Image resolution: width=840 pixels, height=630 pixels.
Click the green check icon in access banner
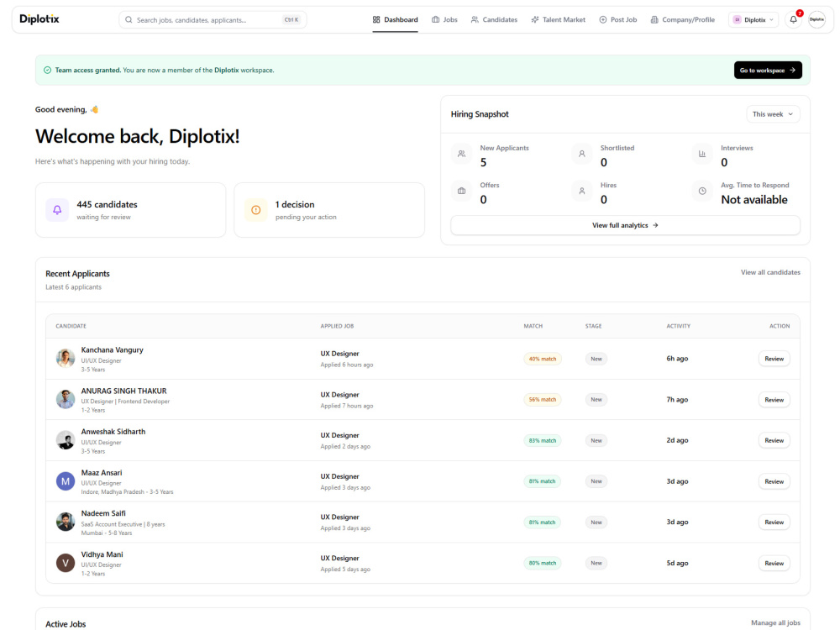[x=47, y=71]
